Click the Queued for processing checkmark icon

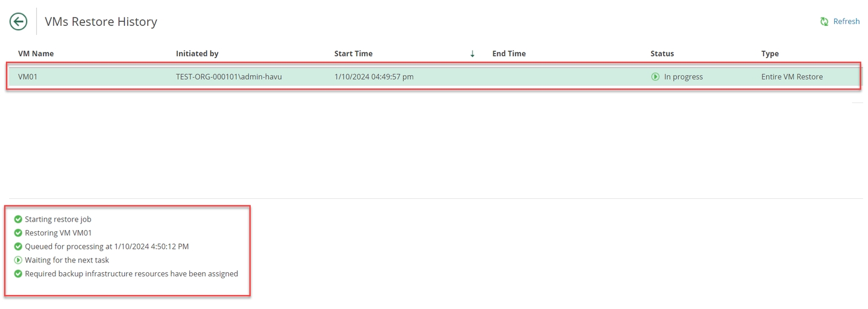(x=18, y=246)
